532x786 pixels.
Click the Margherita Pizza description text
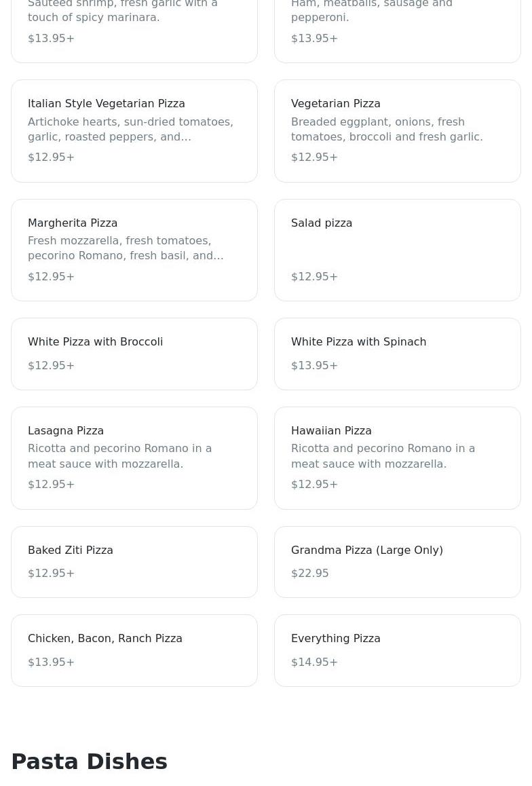tap(126, 248)
